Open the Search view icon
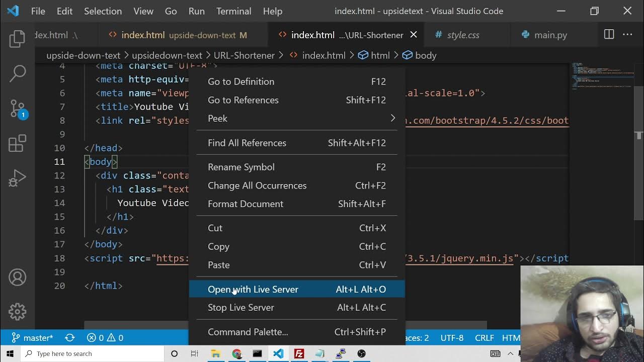Screen dimensions: 644x362 pyautogui.click(x=17, y=73)
